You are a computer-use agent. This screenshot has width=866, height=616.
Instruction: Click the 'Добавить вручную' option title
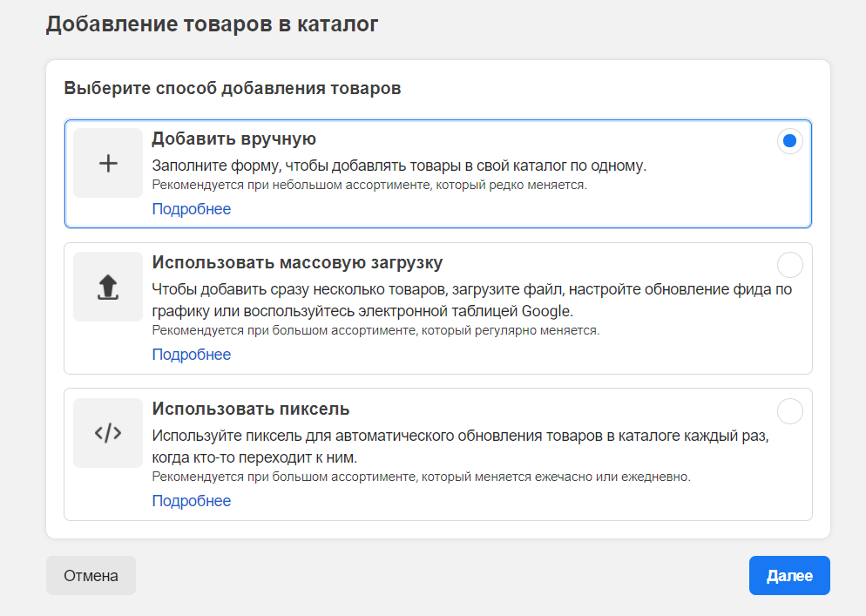pyautogui.click(x=233, y=139)
